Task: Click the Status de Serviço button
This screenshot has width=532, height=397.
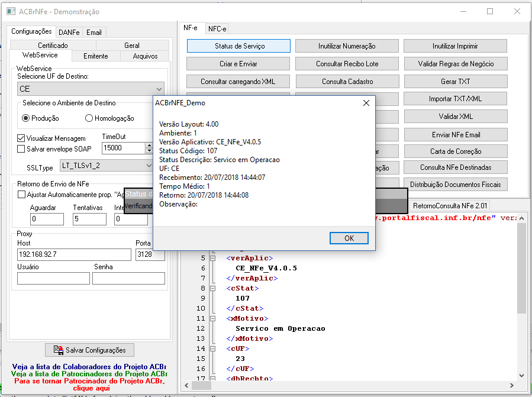Action: (x=238, y=46)
